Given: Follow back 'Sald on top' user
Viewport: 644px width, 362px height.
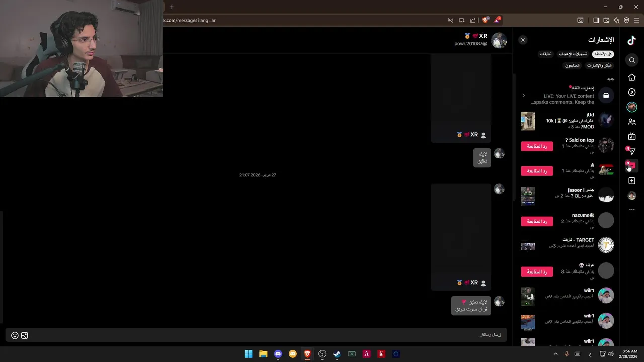Looking at the screenshot, I should (537, 146).
